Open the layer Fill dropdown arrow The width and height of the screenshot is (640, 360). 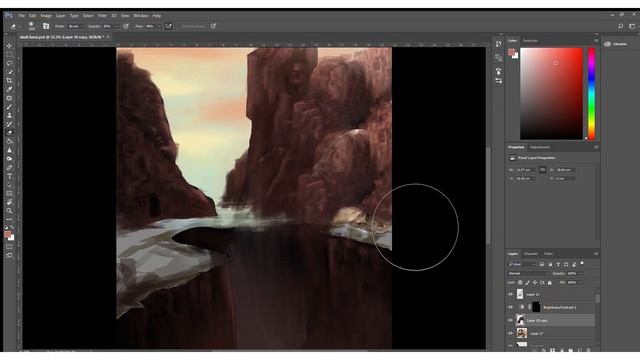coord(581,282)
